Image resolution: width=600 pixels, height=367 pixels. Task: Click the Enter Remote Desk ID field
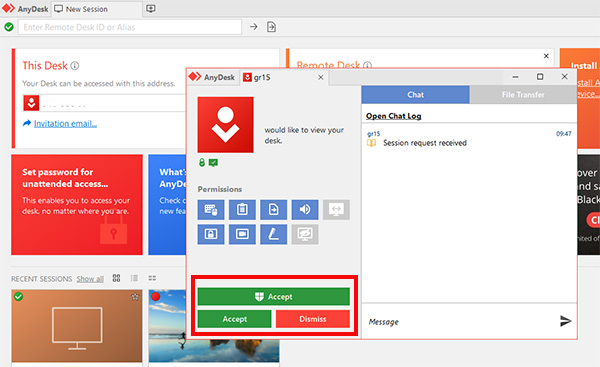click(x=130, y=27)
